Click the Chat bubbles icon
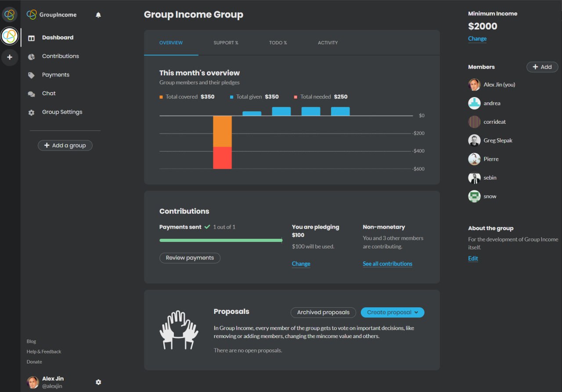Screen dimensions: 562x392 coord(31,94)
